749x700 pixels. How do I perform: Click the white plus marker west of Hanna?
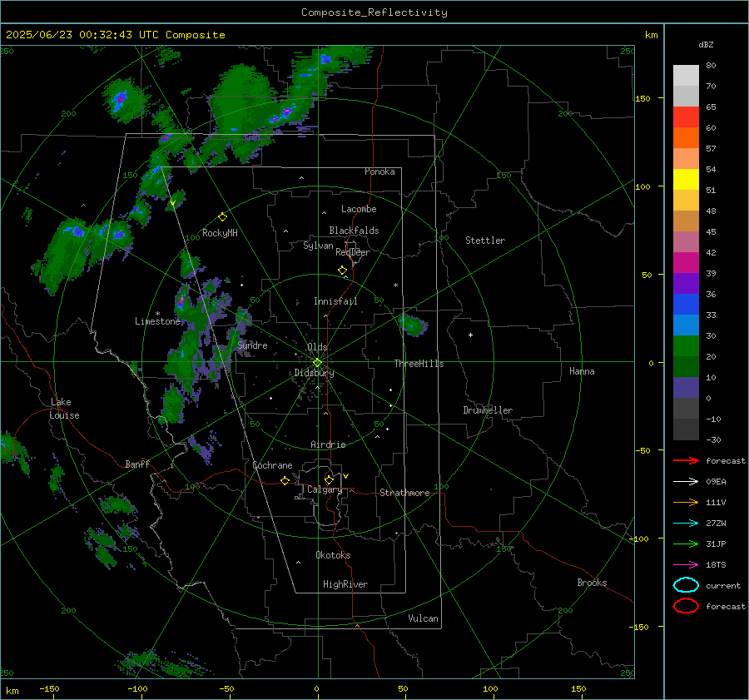(x=470, y=335)
